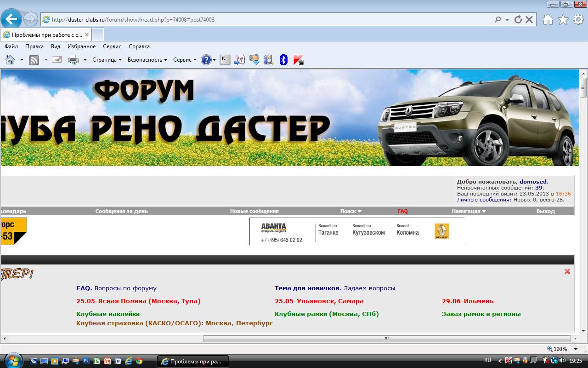588x368 pixels.
Task: Expand the Страница dropdown menu
Action: (107, 60)
